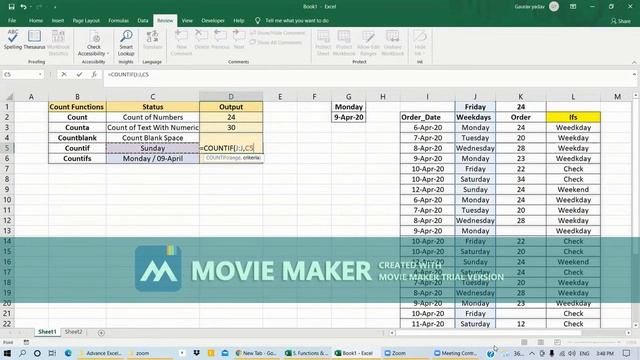Click the Protect Sheet icon
This screenshot has height=360, width=640.
[x=323, y=42]
